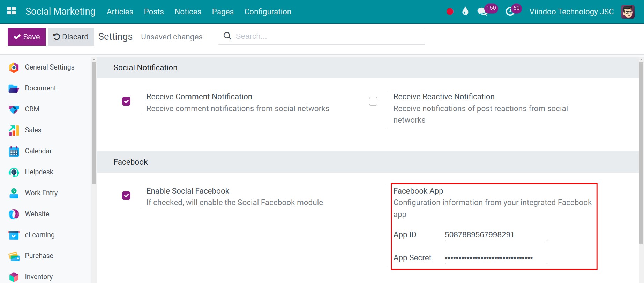Click the eLearning sidebar icon
Screen dimensions: 644x283
(x=14, y=235)
